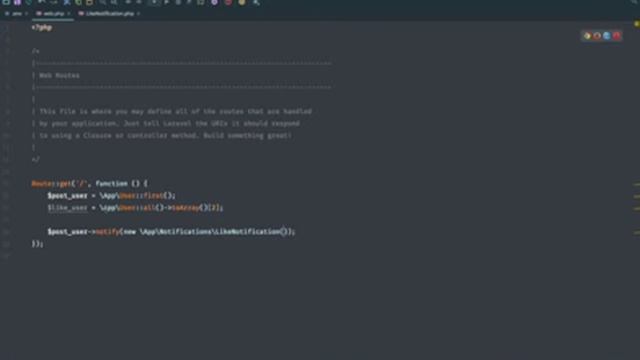Image resolution: width=640 pixels, height=360 pixels.
Task: Click the yellow Paste toolbar icon
Action: (89, 2)
